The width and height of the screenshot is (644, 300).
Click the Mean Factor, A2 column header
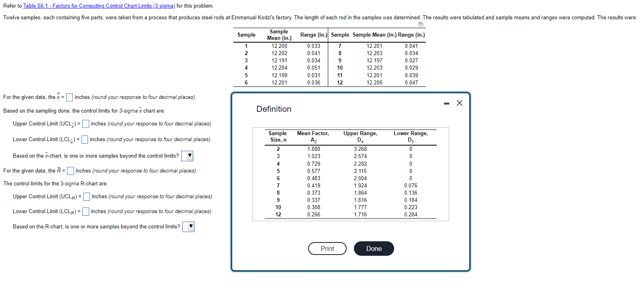pyautogui.click(x=313, y=137)
